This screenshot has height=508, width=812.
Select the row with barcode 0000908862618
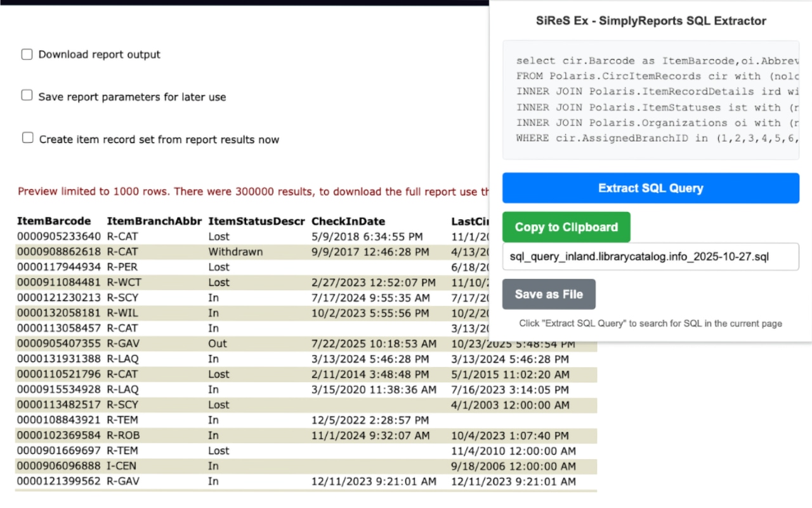pyautogui.click(x=59, y=251)
